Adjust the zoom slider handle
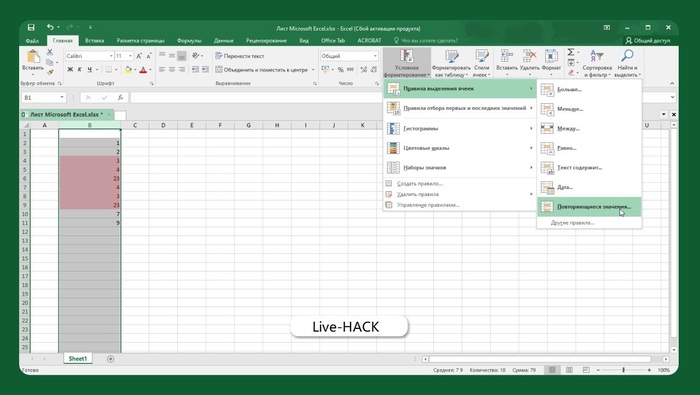The image size is (700, 395). [x=624, y=370]
